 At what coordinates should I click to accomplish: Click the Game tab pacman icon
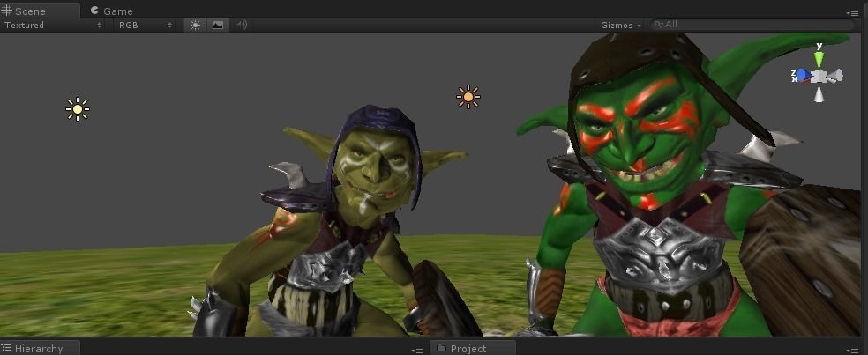click(x=94, y=10)
